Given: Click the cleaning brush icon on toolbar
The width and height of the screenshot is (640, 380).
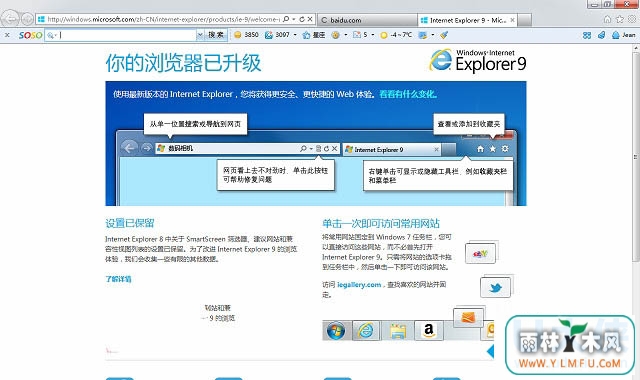Looking at the screenshot, I should coord(444,35).
